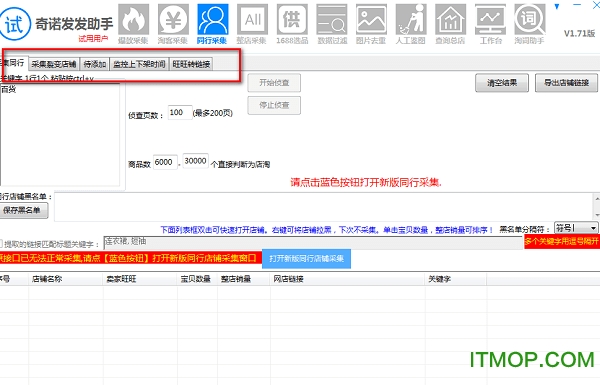Click the product count field showing 30000
The width and height of the screenshot is (600, 385).
[196, 161]
